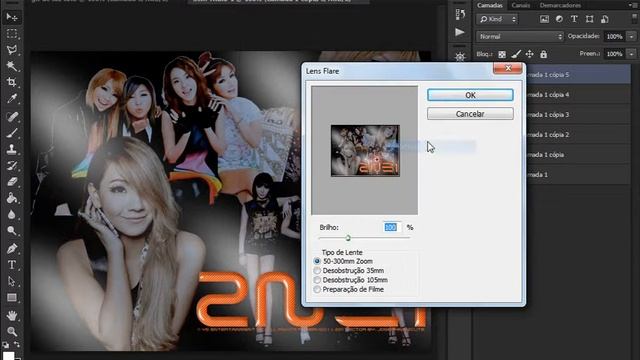The image size is (640, 360).
Task: Click the Opacidade 100% value field
Action: pyautogui.click(x=614, y=36)
